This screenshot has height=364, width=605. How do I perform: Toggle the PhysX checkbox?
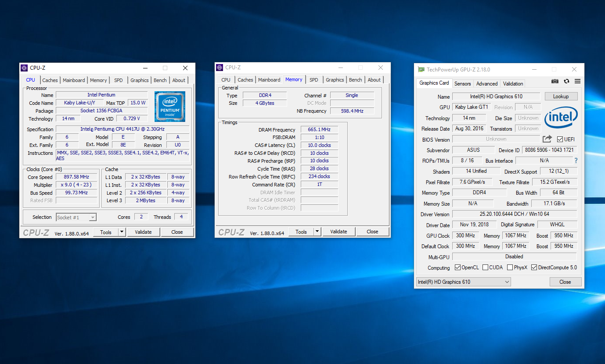click(x=510, y=268)
